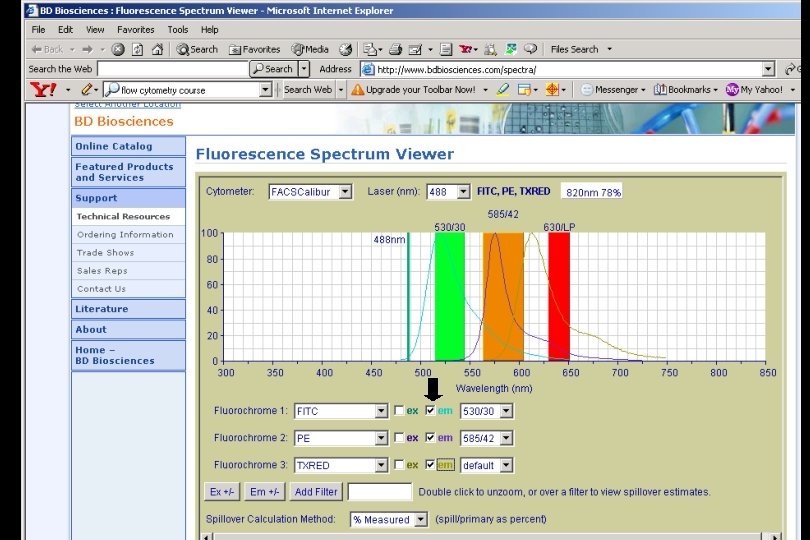Open the Favorites toolbar button

254,50
